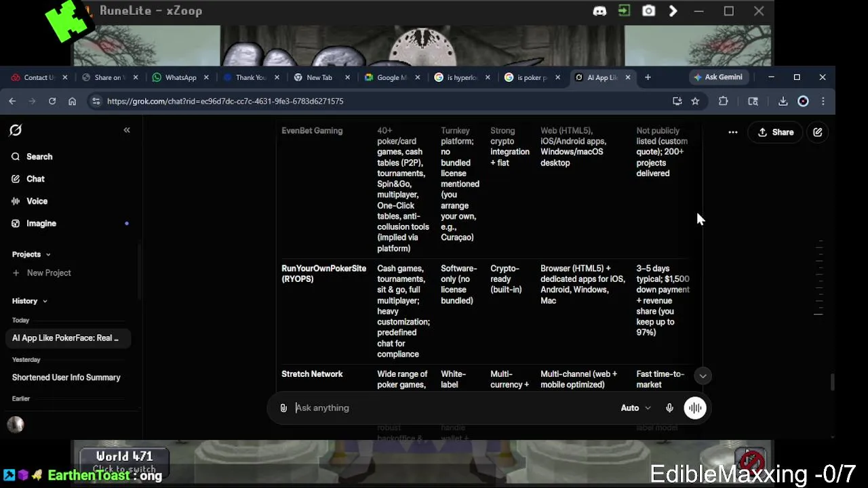The height and width of the screenshot is (488, 868).
Task: Reload the Grok page
Action: [52, 101]
